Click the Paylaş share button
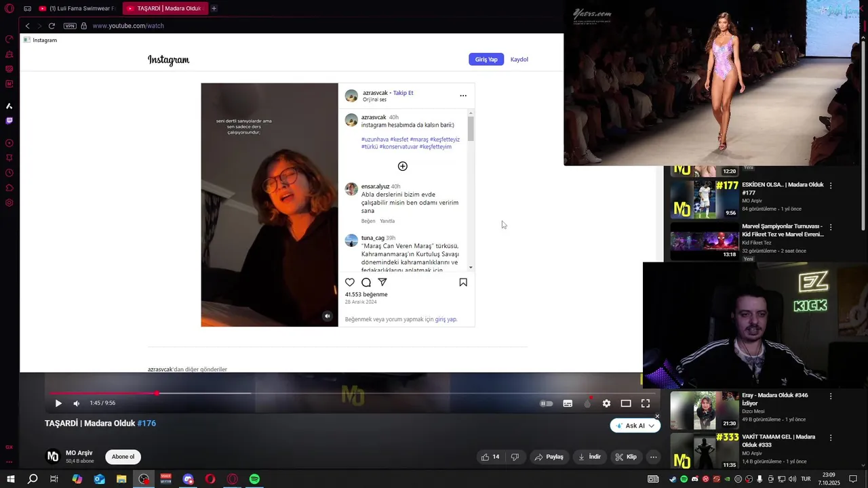868x488 pixels. pyautogui.click(x=549, y=457)
